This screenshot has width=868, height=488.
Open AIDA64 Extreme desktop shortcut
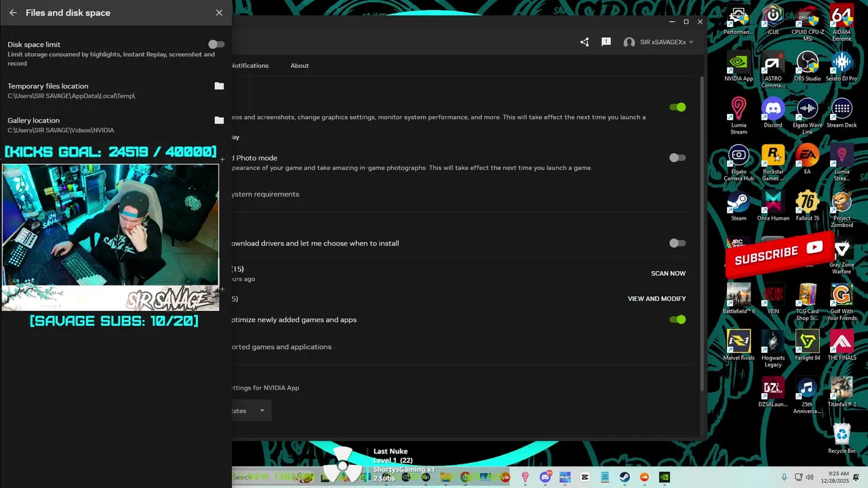(842, 23)
